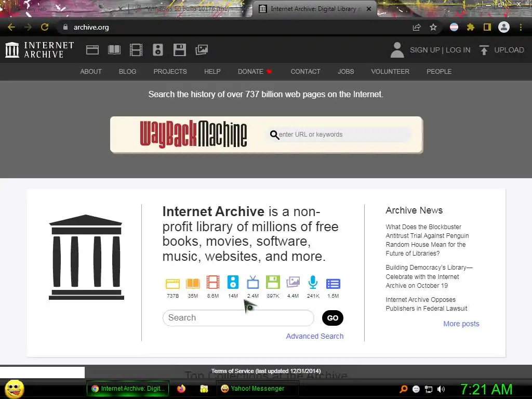Screen dimensions: 532x399
Task: Click the Wayback Machine logo
Action: click(193, 135)
